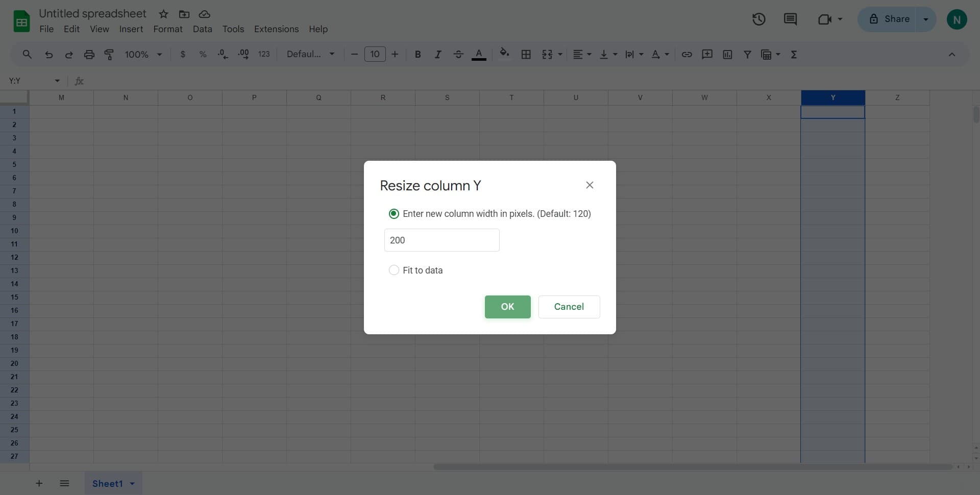Select the radio for entering column width

point(394,214)
